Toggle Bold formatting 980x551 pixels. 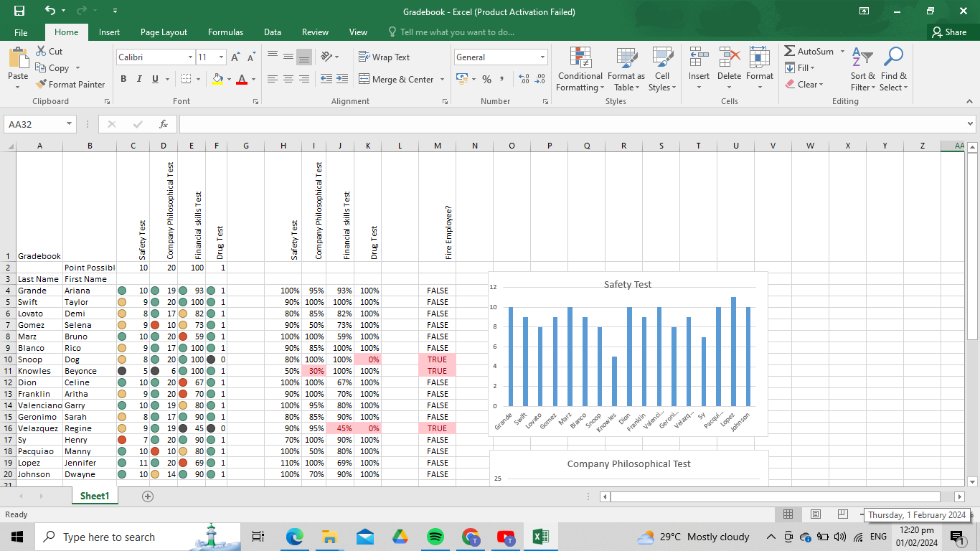[123, 79]
